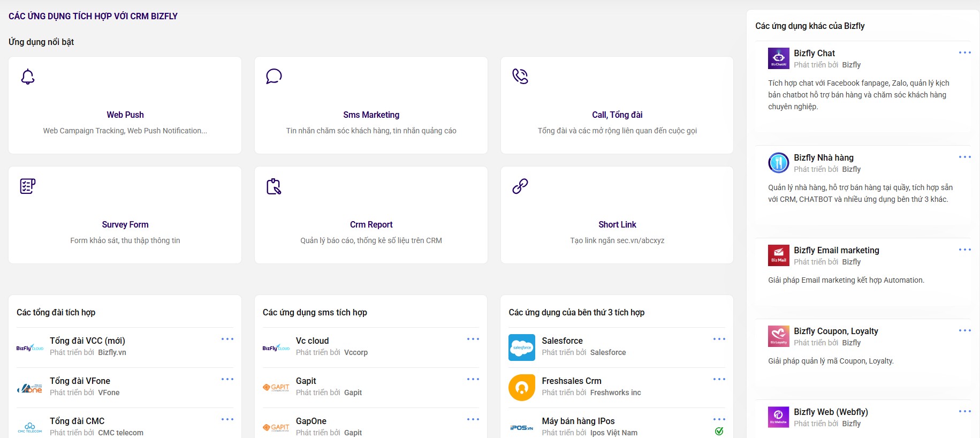
Task: Open the Survey Form app card
Action: pyautogui.click(x=125, y=224)
